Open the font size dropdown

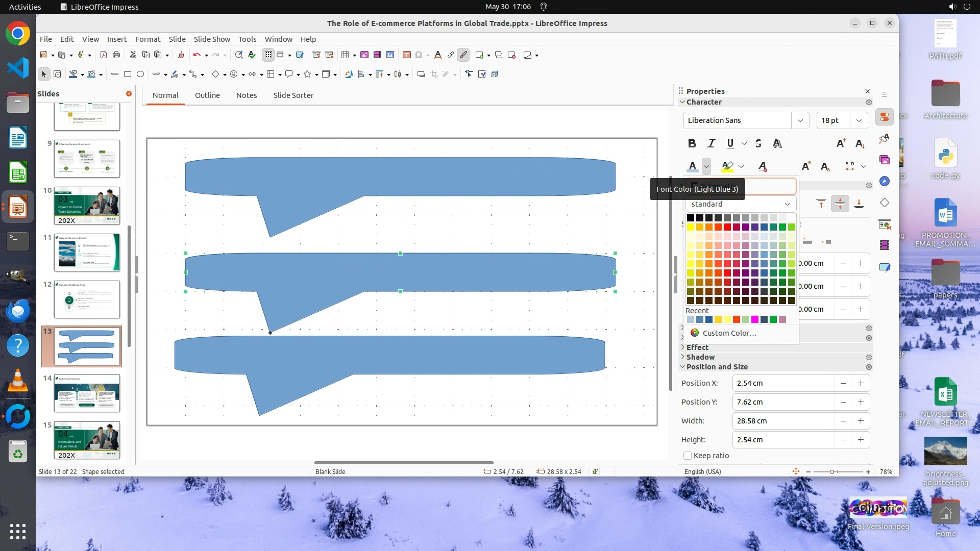859,120
